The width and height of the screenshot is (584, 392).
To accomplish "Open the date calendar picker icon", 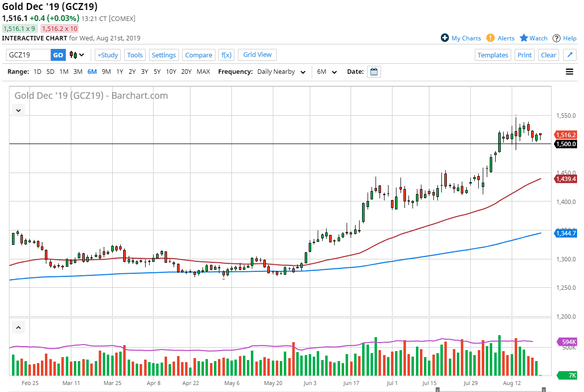I will coord(374,72).
